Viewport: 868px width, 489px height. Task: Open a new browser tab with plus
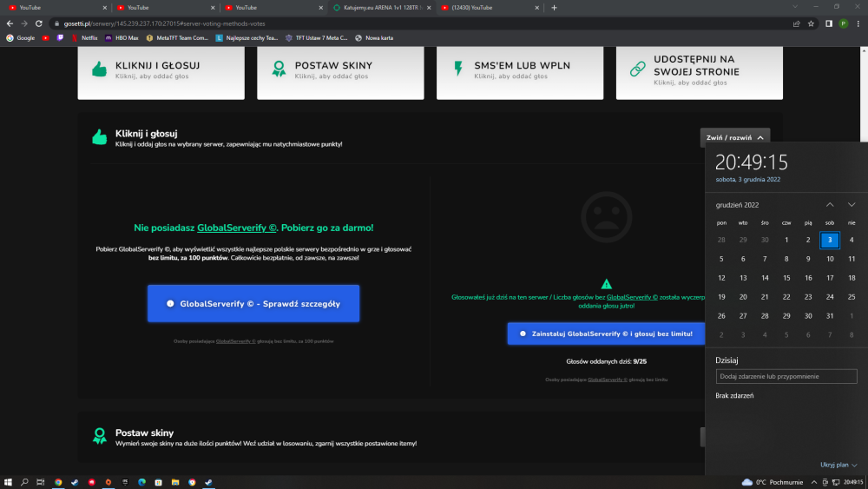(x=554, y=8)
